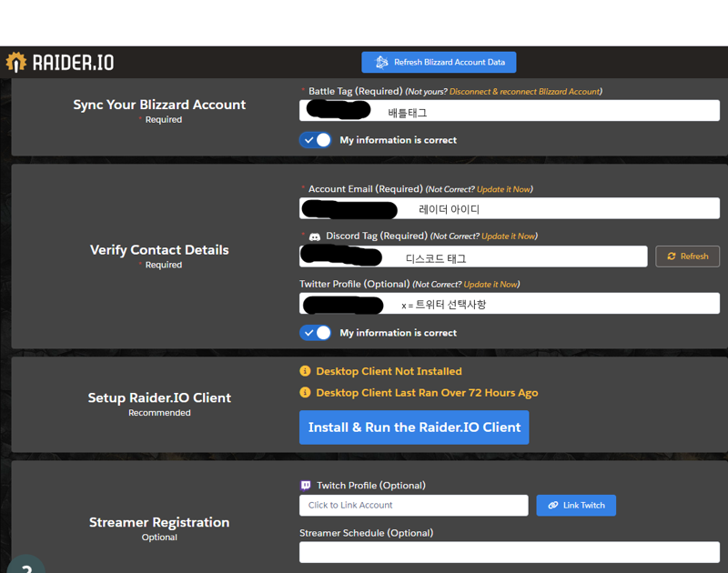Click the Raider.IO logo icon
Viewport: 728px width, 573px height.
pos(15,62)
